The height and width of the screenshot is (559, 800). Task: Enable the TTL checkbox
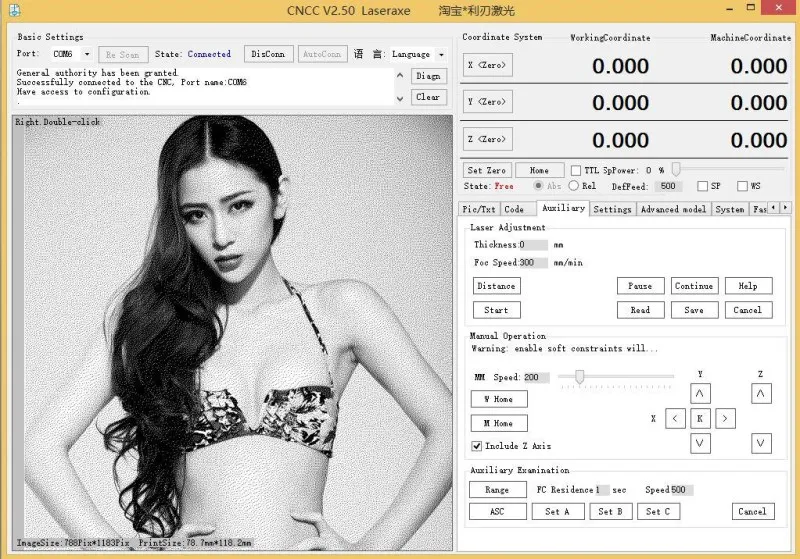576,170
